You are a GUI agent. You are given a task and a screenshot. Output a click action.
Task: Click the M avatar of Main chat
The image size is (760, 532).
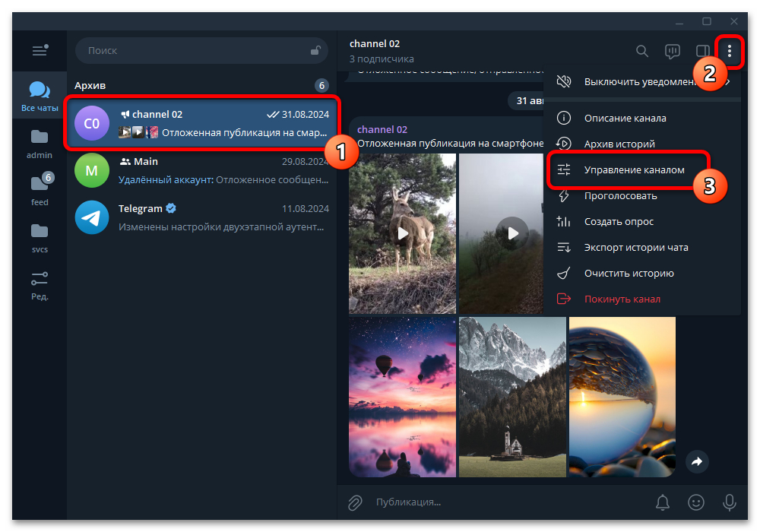[x=92, y=170]
